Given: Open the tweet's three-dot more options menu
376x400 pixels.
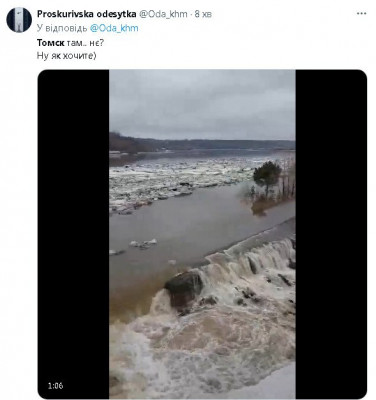Looking at the screenshot, I should (361, 14).
